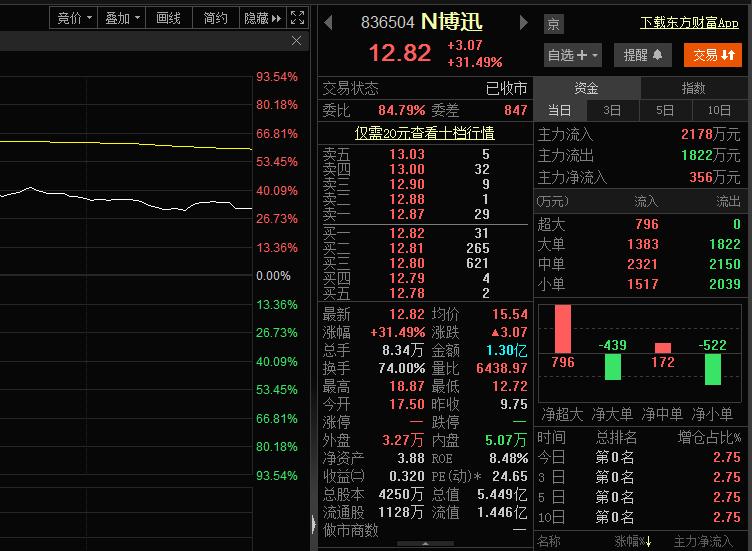Click the 大单 outflow value 1822
Image resolution: width=752 pixels, height=551 pixels.
(725, 244)
